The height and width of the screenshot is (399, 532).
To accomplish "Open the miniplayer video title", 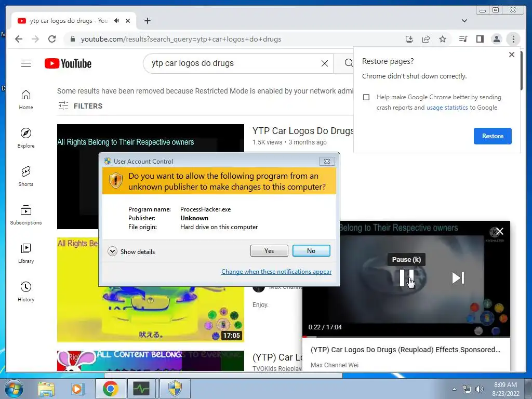I will coord(405,350).
